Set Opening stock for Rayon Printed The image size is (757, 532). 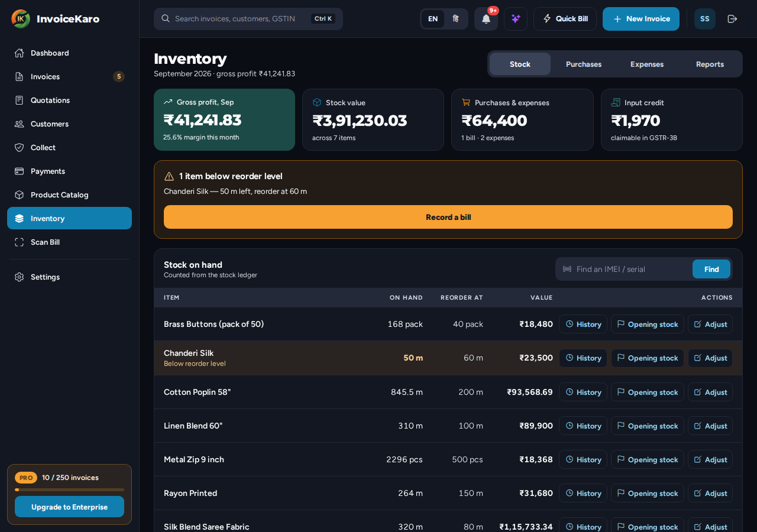[648, 493]
